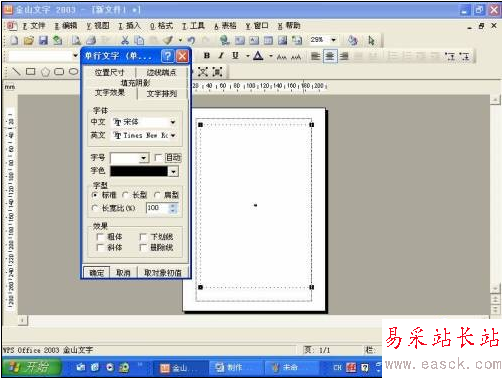
Task: Click the align right icon
Action: (x=344, y=56)
